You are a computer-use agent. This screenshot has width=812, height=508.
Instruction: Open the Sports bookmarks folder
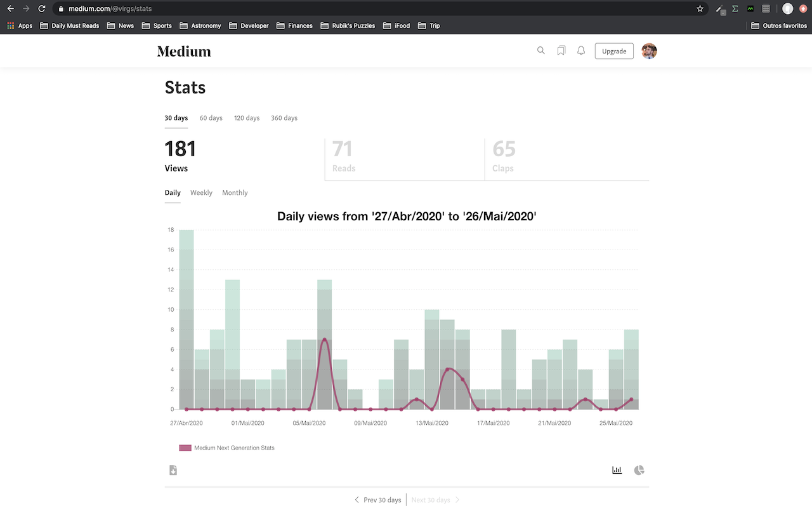pos(157,26)
